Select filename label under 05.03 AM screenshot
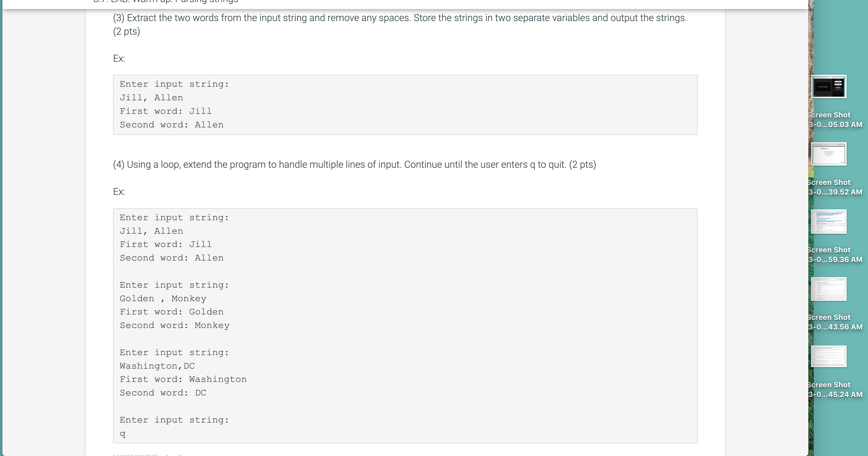Image resolution: width=868 pixels, height=456 pixels. (x=836, y=120)
